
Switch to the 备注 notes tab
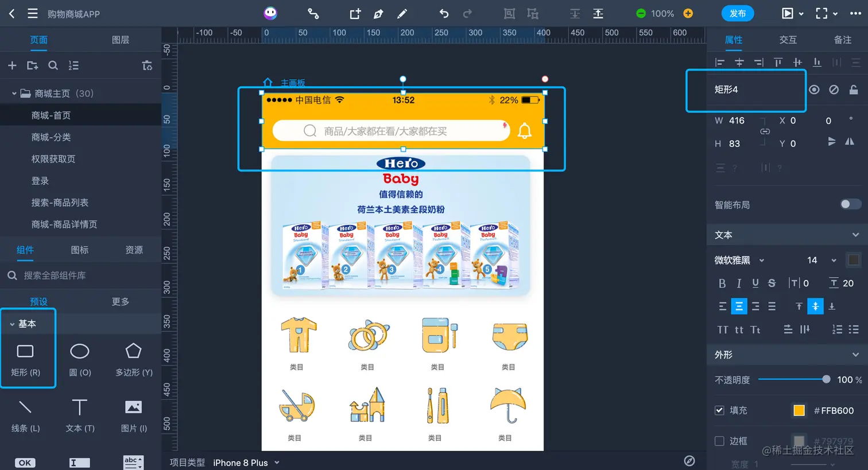[x=843, y=40]
